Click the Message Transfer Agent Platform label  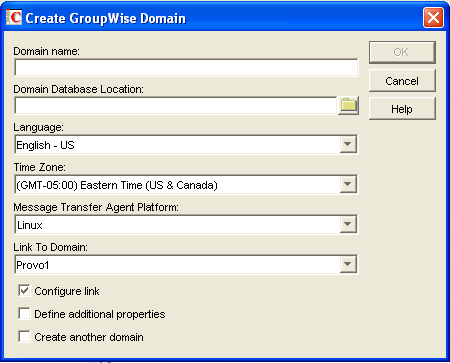[96, 207]
